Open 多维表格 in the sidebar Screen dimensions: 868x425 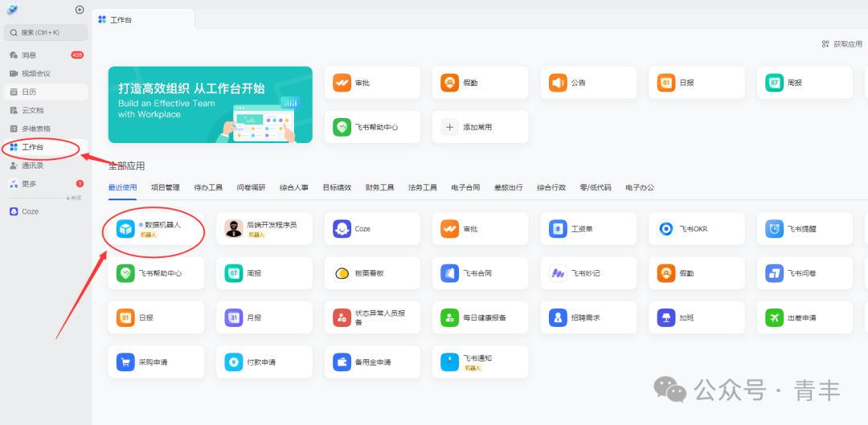point(46,129)
